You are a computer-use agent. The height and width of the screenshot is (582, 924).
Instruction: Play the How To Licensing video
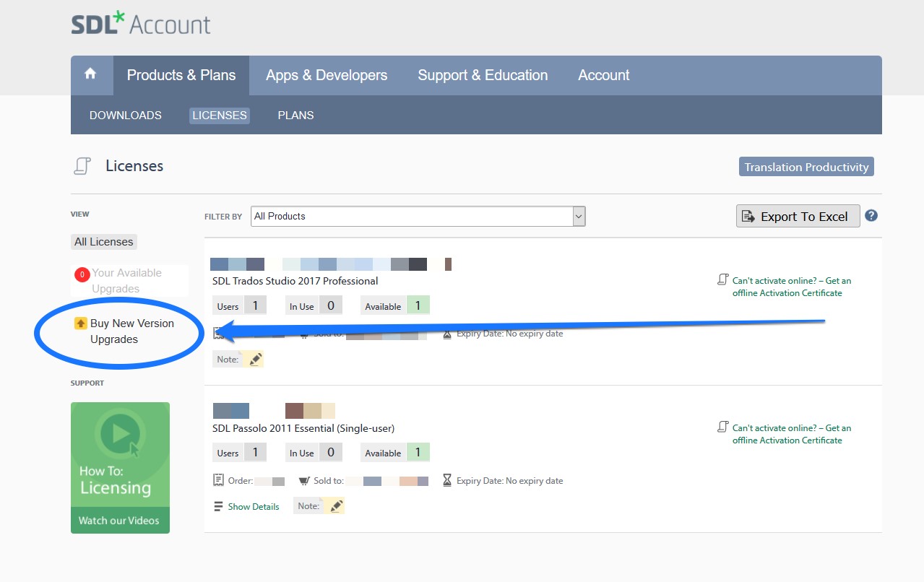pyautogui.click(x=120, y=433)
